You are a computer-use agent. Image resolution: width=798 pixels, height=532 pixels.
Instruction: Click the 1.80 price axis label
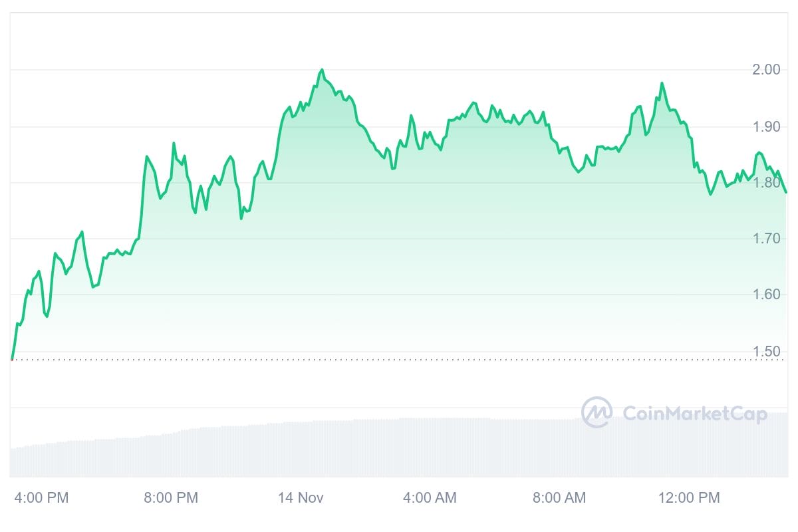tap(765, 182)
